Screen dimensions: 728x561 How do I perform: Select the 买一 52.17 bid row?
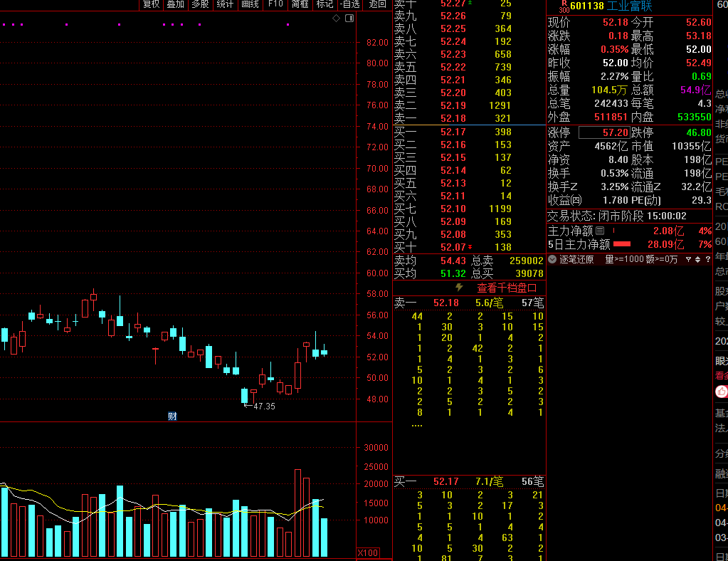click(x=469, y=132)
